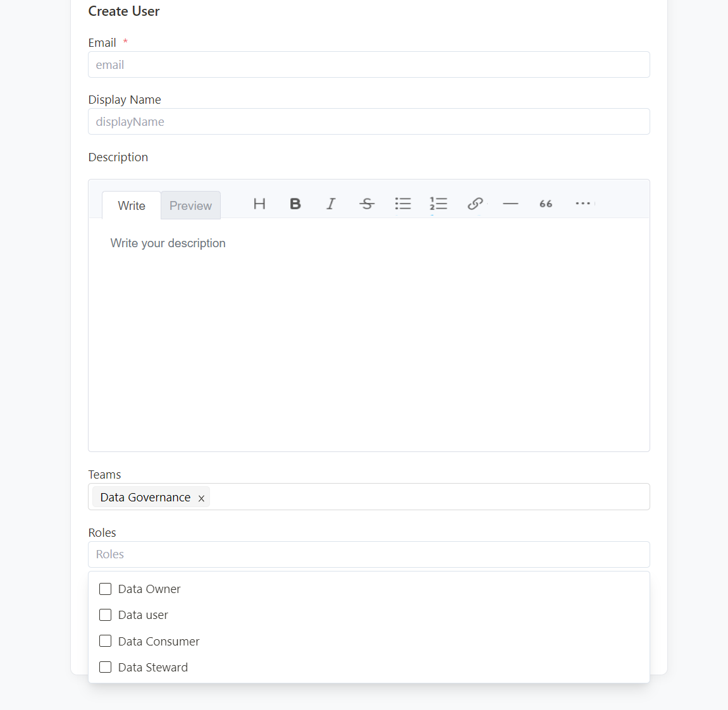This screenshot has width=728, height=710.
Task: Insert an unordered bullet list
Action: coord(402,204)
